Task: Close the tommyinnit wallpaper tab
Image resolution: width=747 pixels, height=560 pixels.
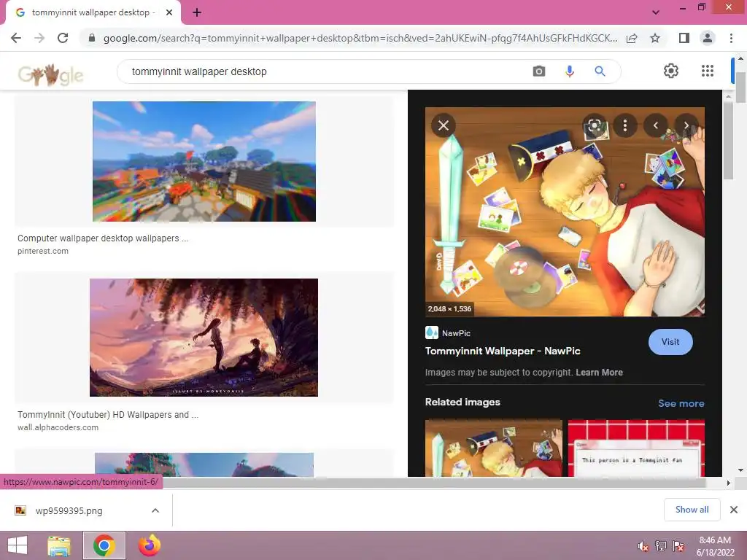Action: tap(169, 13)
